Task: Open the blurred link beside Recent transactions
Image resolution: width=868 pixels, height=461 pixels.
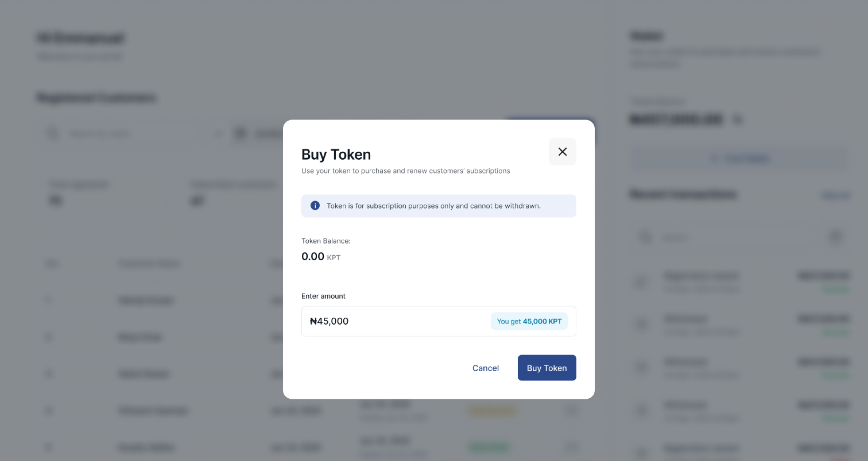Action: click(835, 195)
